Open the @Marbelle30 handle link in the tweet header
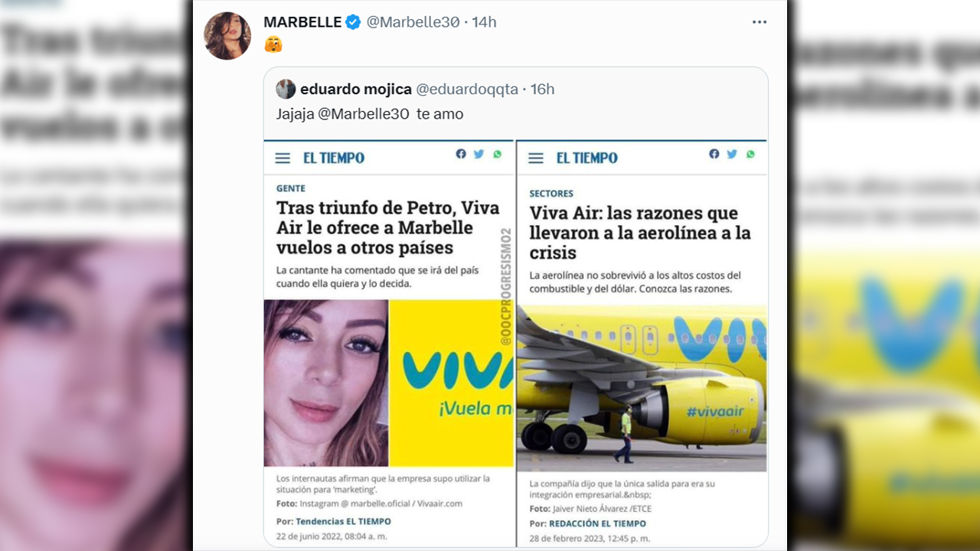Image resolution: width=980 pixels, height=551 pixels. tap(413, 22)
